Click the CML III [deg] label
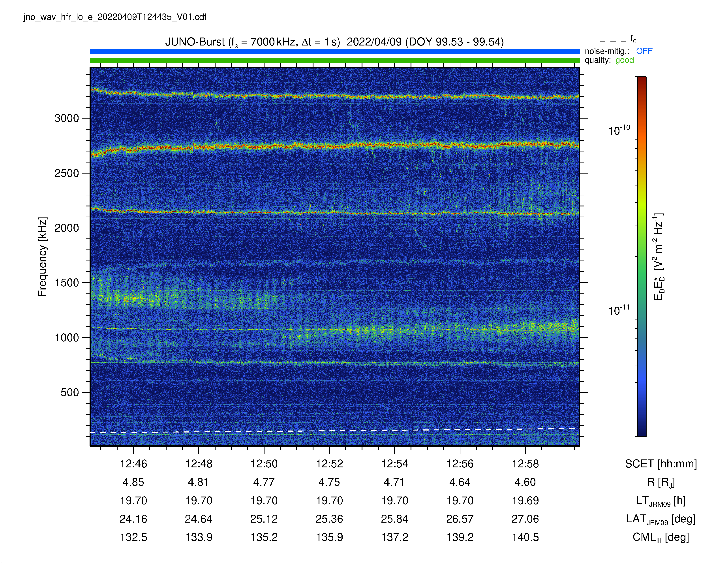Viewport: 728px width, 563px height. coord(661,538)
